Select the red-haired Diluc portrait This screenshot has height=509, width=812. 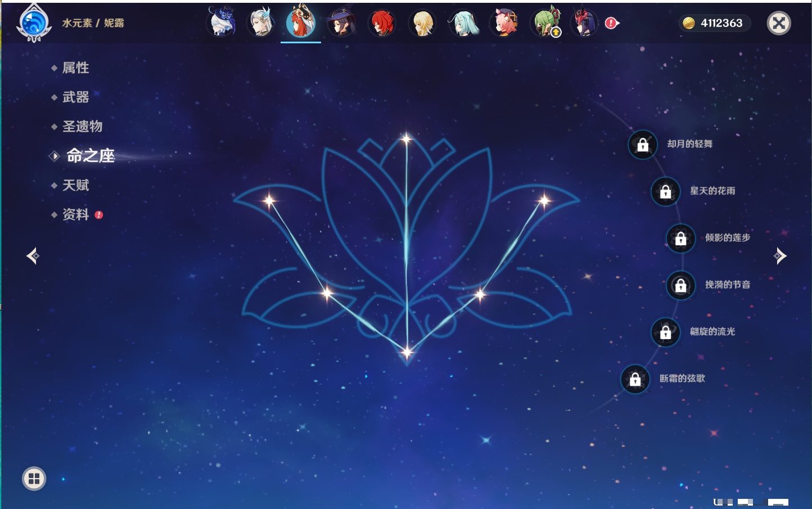pyautogui.click(x=382, y=22)
